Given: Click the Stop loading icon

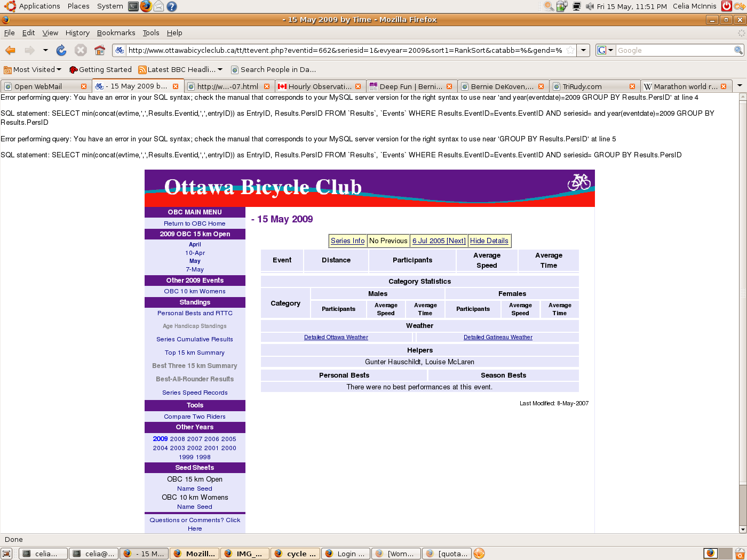Looking at the screenshot, I should (81, 50).
